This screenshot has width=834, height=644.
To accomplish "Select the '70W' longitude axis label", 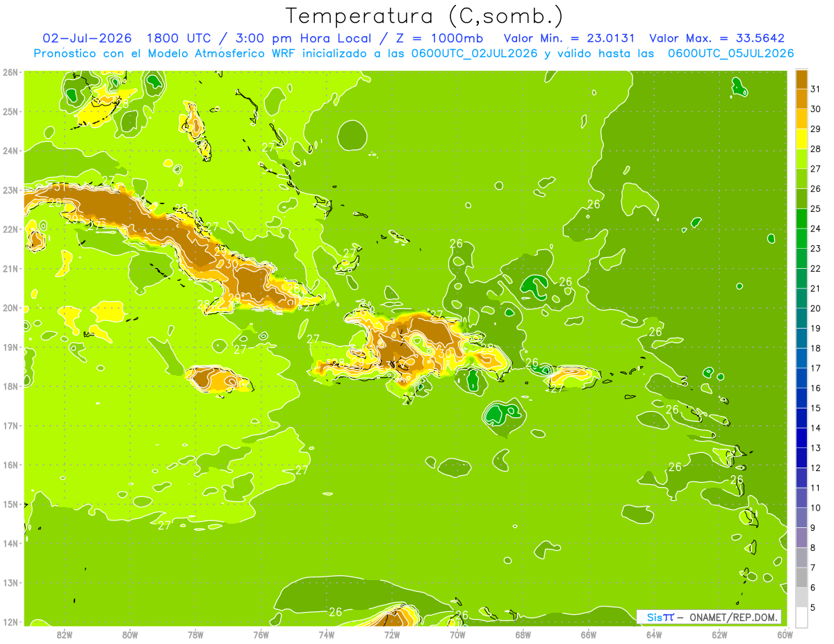I will click(x=457, y=634).
